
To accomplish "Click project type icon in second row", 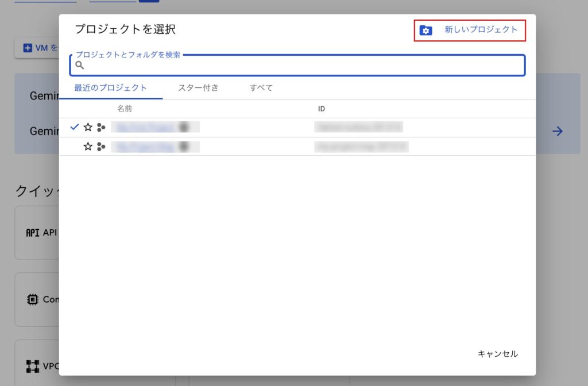I will [x=101, y=146].
